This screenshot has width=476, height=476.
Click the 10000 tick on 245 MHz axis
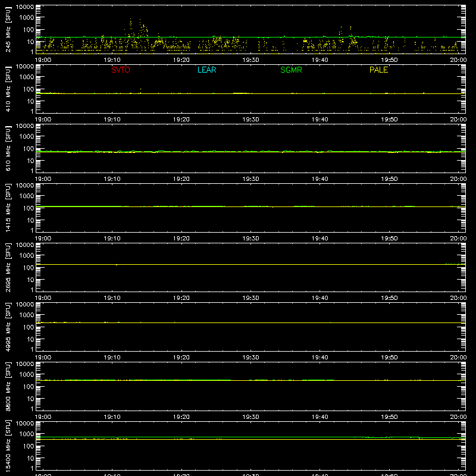pos(25,7)
